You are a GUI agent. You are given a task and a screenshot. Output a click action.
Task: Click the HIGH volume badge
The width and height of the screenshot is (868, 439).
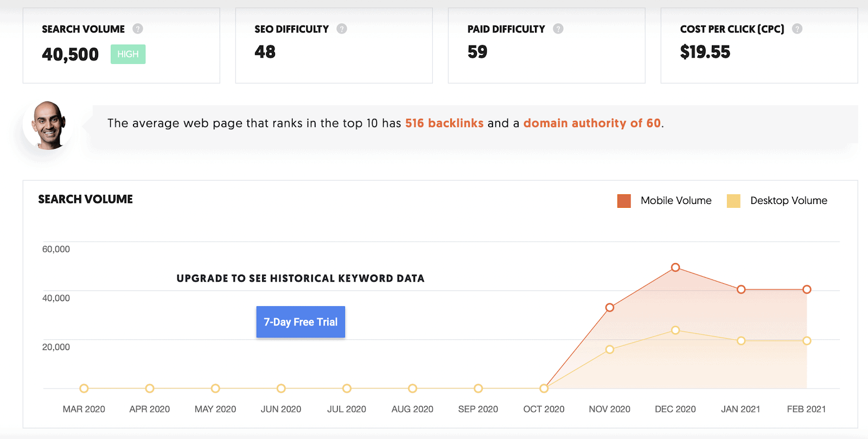(x=128, y=54)
